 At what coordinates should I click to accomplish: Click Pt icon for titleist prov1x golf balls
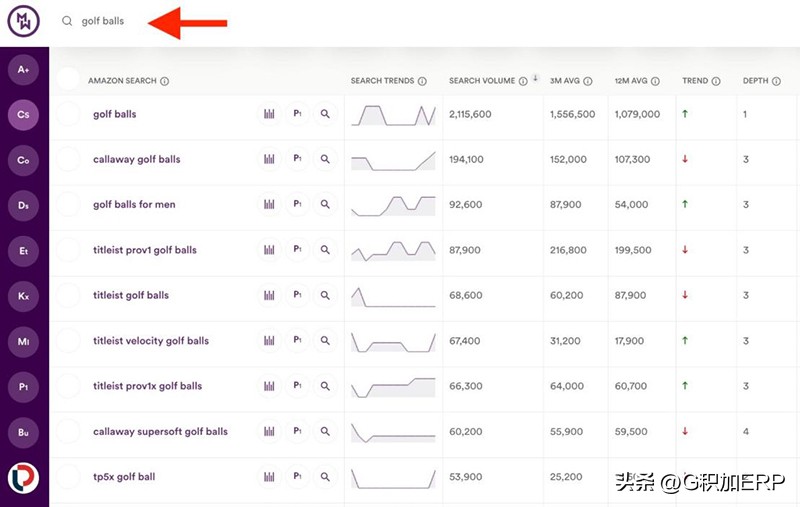click(x=297, y=386)
